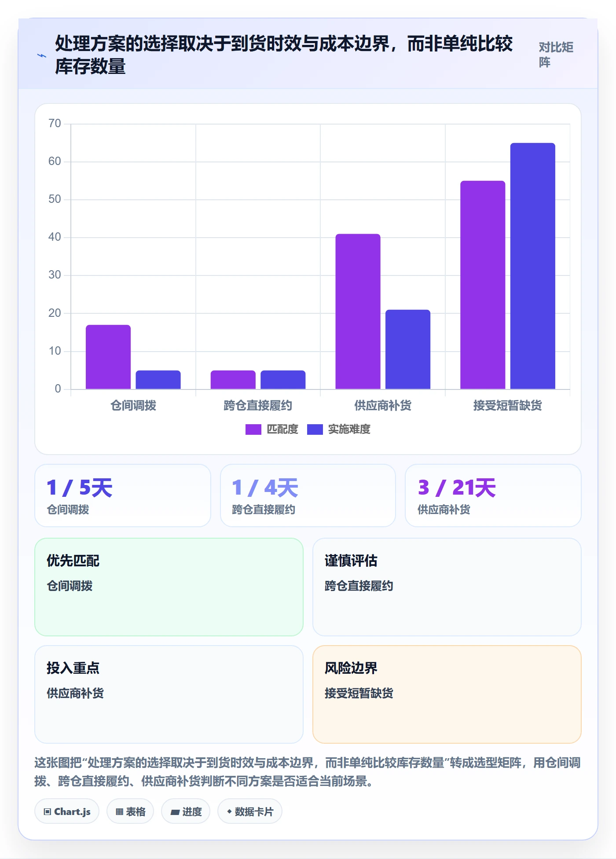
Task: Select the 谨慎评估 card heading
Action: click(x=351, y=561)
